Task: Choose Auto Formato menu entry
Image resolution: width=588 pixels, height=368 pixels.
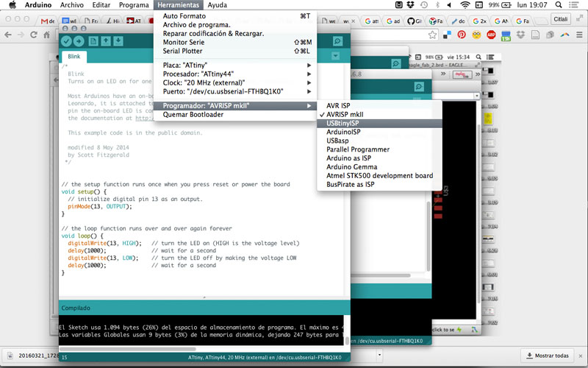Action: point(235,16)
